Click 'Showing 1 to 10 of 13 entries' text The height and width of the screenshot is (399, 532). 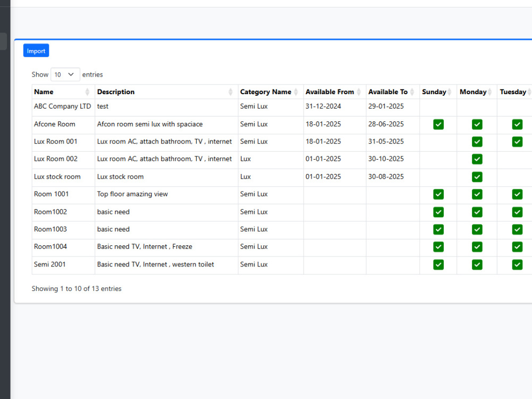point(76,289)
